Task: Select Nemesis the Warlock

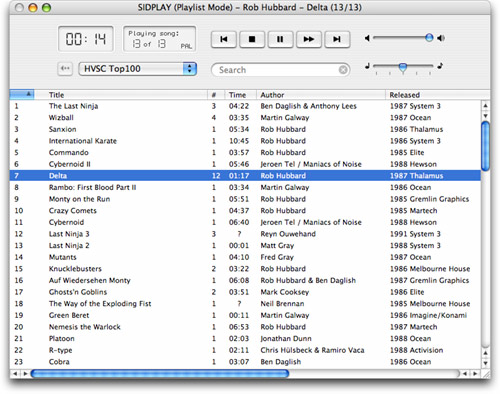Action: (245, 327)
